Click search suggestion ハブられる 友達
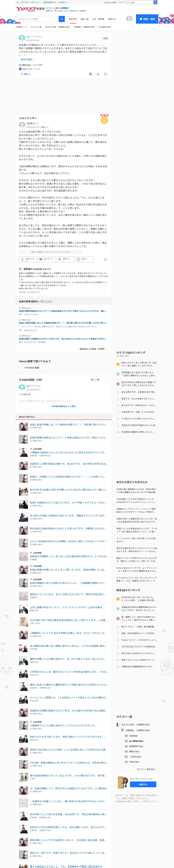 point(30,368)
